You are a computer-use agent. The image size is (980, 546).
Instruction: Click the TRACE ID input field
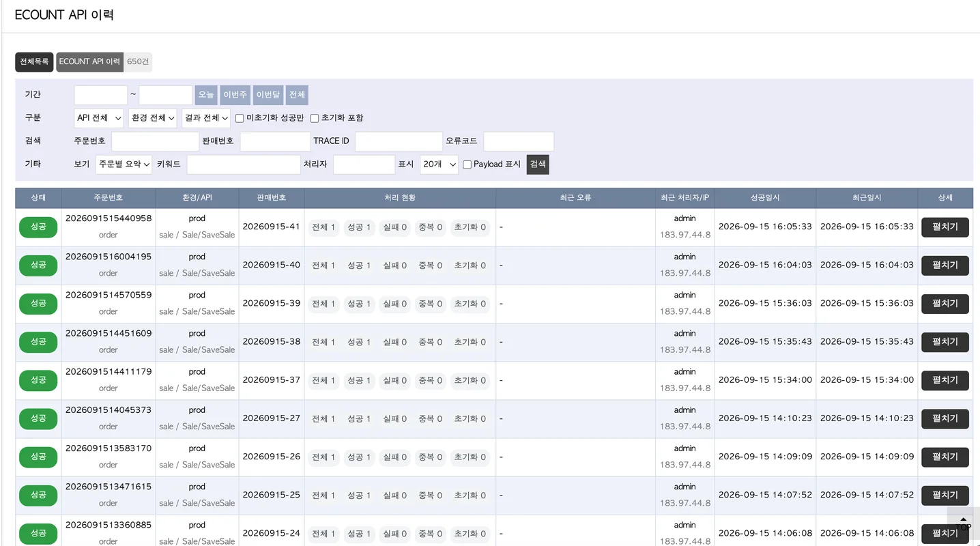[399, 141]
